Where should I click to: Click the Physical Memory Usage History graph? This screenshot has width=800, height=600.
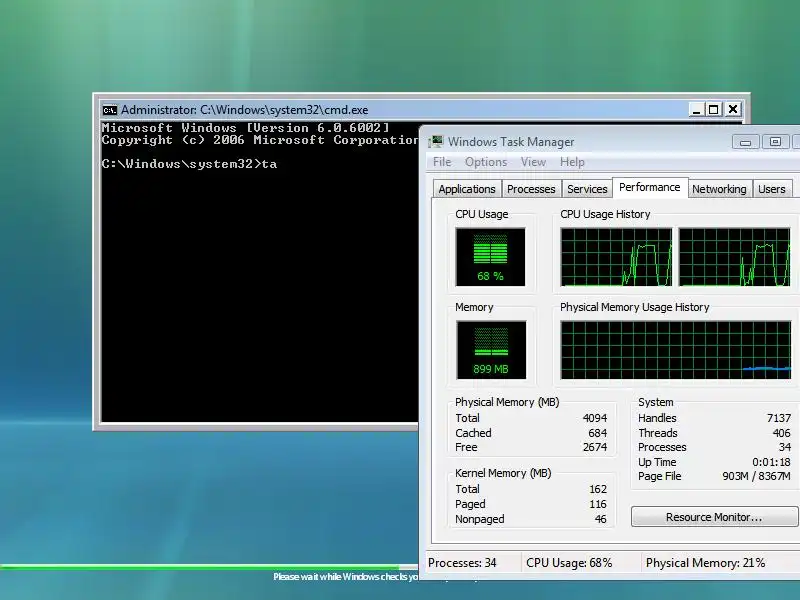click(676, 350)
